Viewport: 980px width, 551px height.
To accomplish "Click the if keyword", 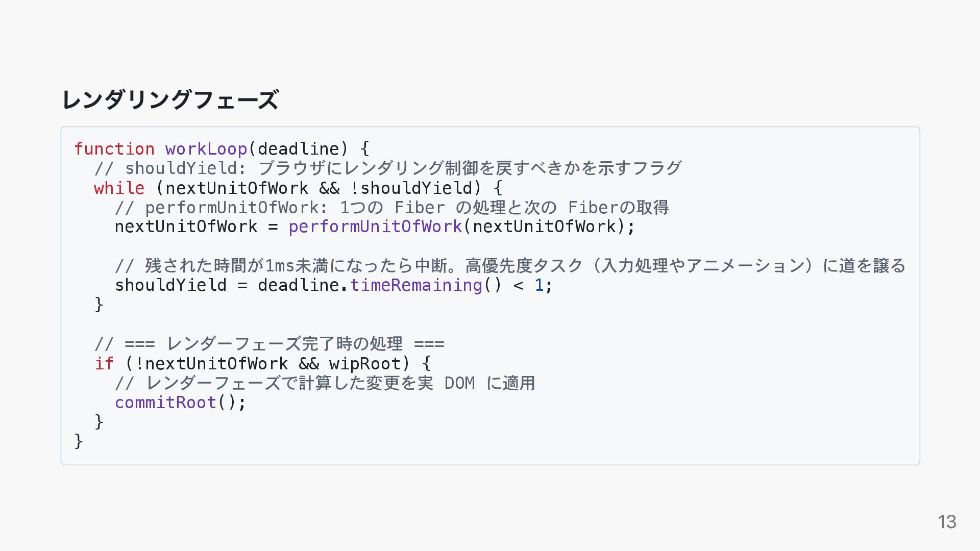I will pos(104,364).
